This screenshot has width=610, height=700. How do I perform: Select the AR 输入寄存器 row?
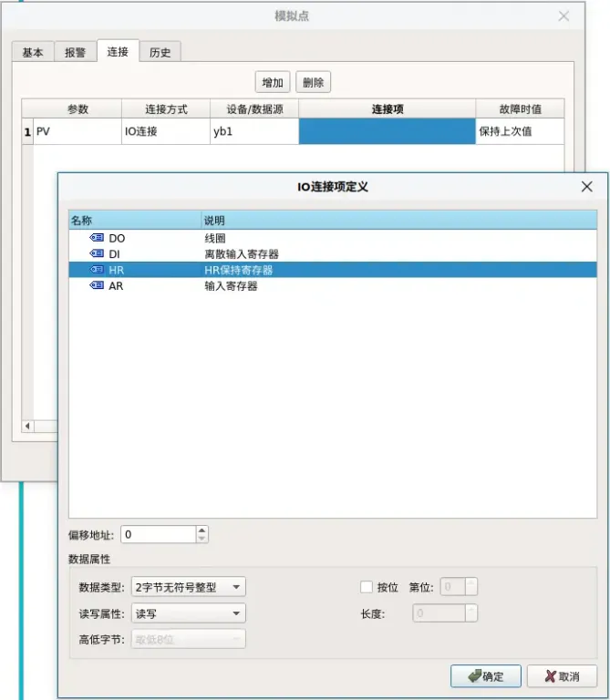point(333,285)
